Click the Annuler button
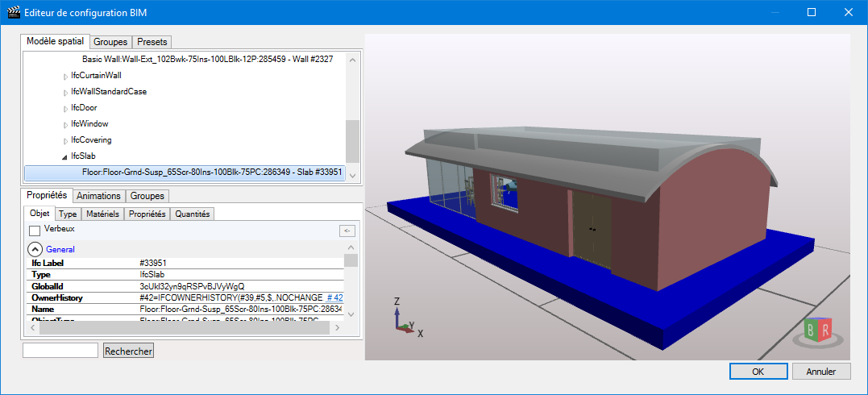 click(x=821, y=372)
